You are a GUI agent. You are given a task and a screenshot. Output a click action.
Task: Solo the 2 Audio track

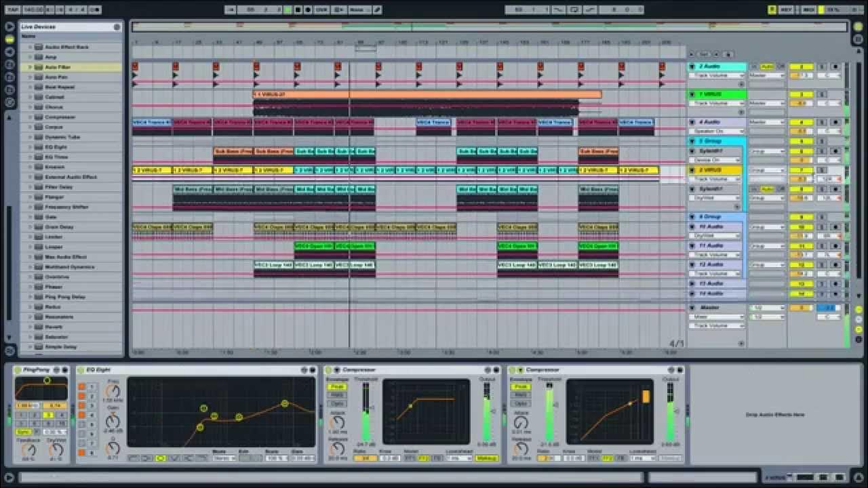point(822,66)
